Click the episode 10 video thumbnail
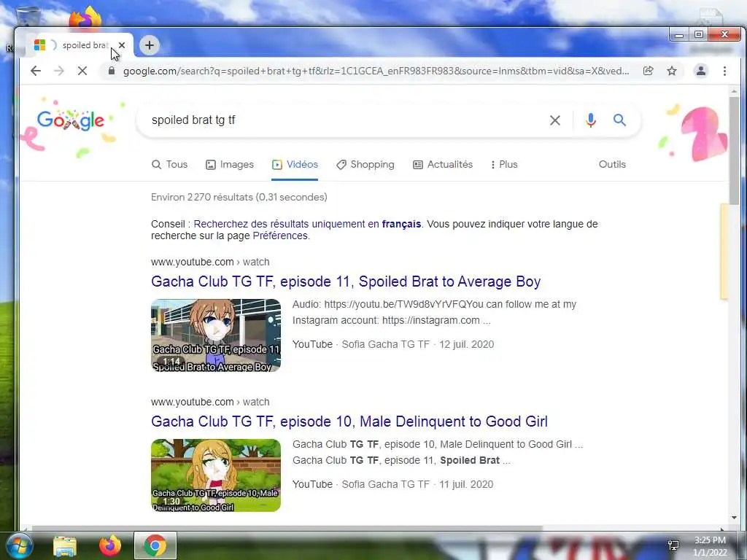The width and height of the screenshot is (747, 560). click(216, 475)
